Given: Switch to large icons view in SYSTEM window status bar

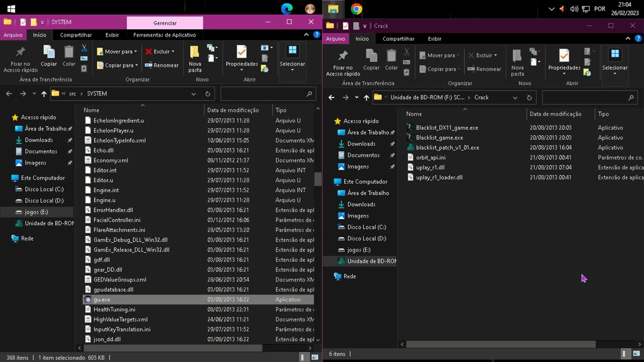Looking at the screenshot, I should click(x=315, y=357).
